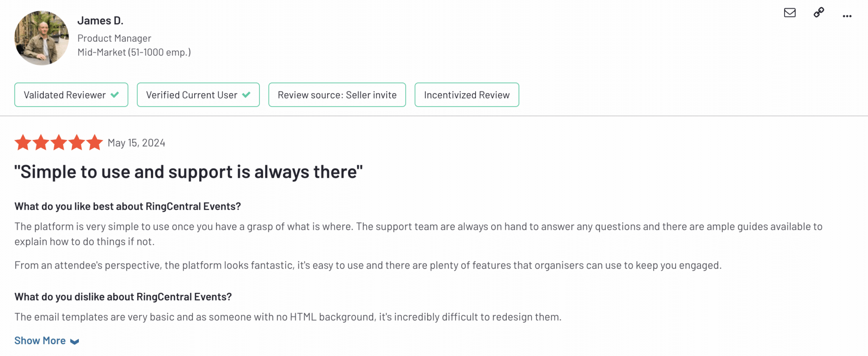Click the third rating star
Screen dimensions: 868x356
point(58,143)
